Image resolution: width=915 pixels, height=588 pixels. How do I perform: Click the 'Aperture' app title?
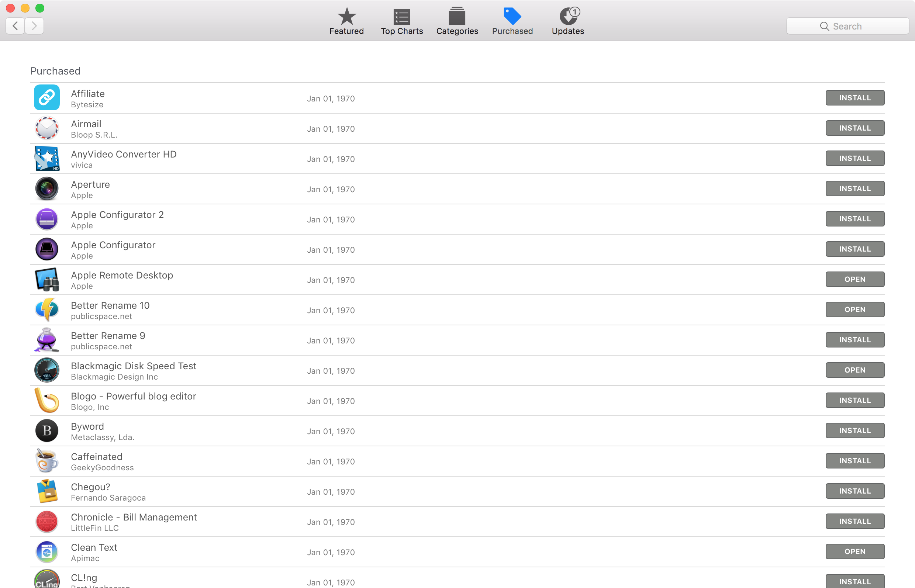[x=90, y=184]
